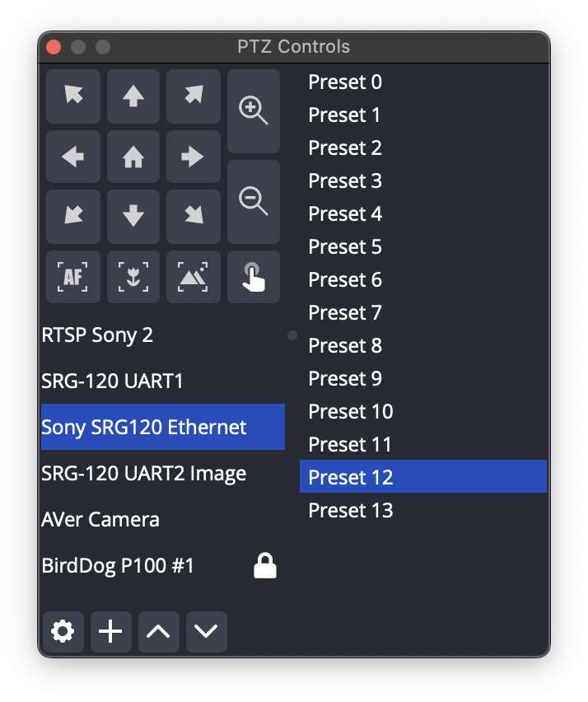Viewport: 588px width, 702px height.
Task: Pan the camera left
Action: (x=72, y=157)
